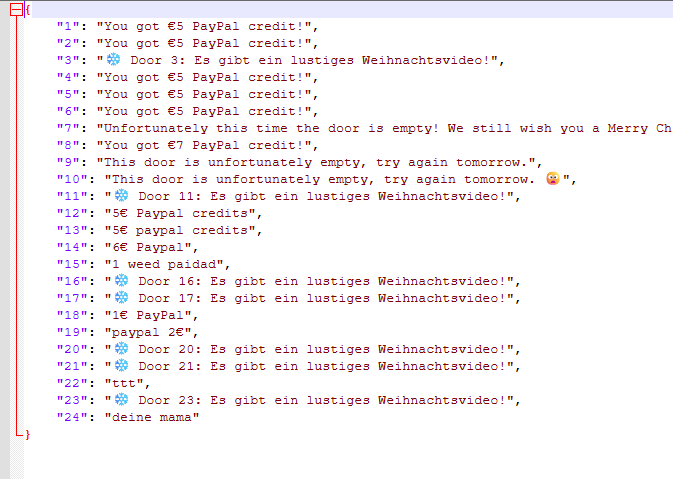Image resolution: width=673 pixels, height=479 pixels.
Task: Click the snowflake emoji on line "21"
Action: pos(121,366)
